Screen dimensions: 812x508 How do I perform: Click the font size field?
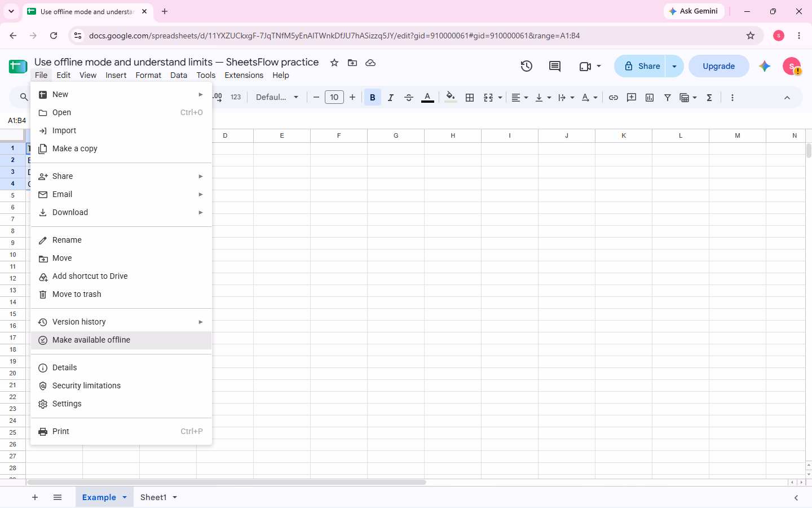coord(334,98)
